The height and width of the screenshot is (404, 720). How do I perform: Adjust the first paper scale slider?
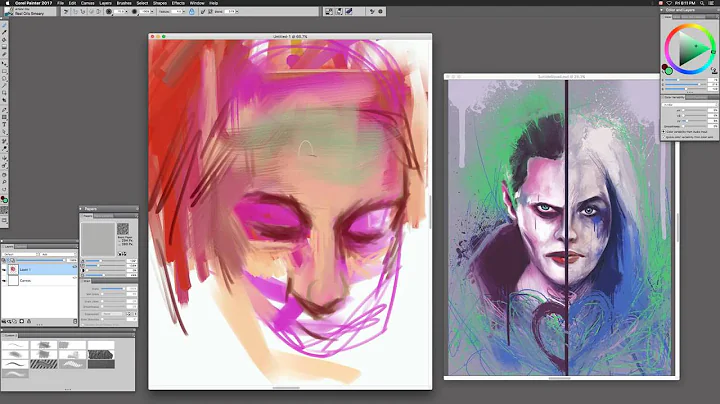click(104, 261)
